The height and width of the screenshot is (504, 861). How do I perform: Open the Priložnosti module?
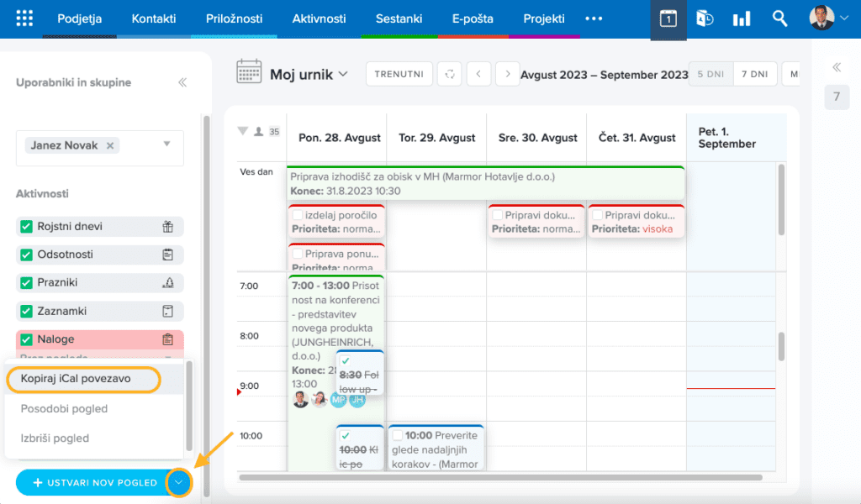(234, 18)
